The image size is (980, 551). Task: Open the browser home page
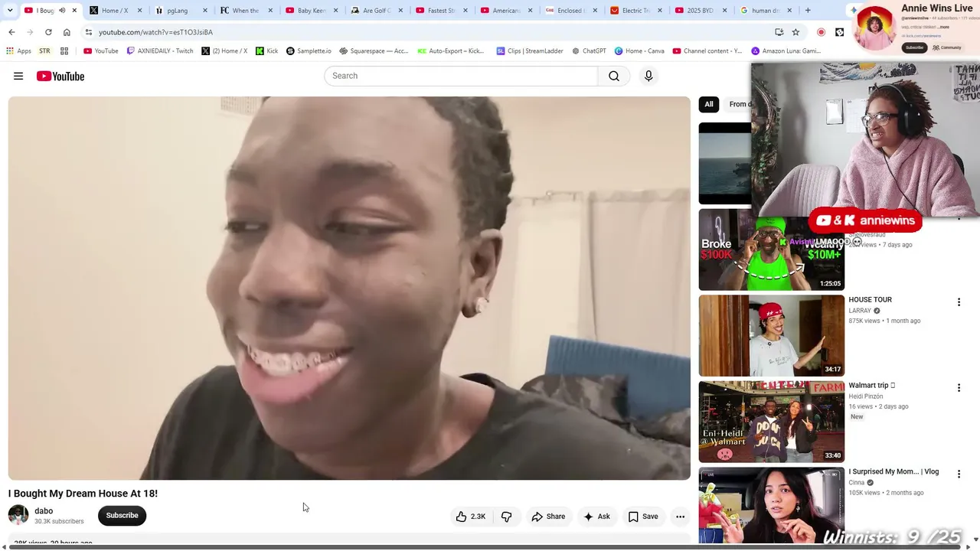pos(67,32)
